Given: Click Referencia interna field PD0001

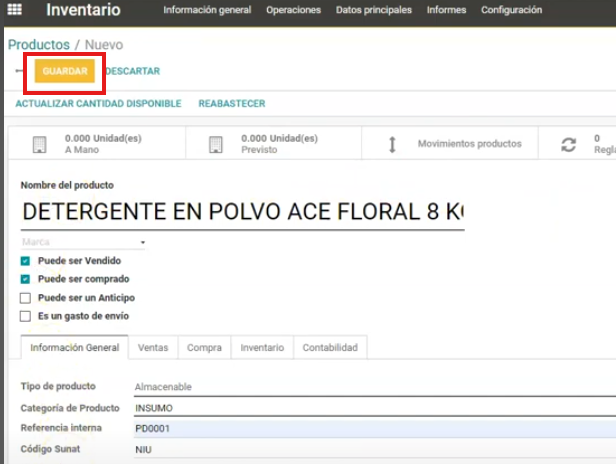Looking at the screenshot, I should pyautogui.click(x=375, y=429).
